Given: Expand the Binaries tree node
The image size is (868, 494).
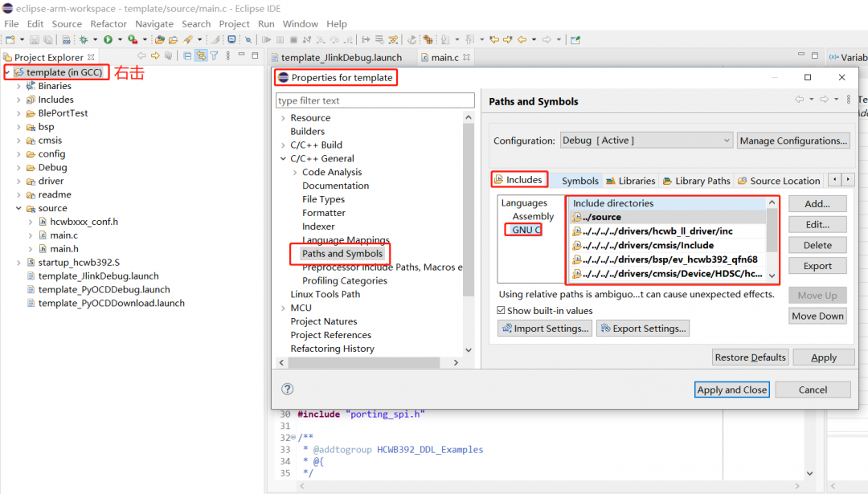Looking at the screenshot, I should click(18, 86).
